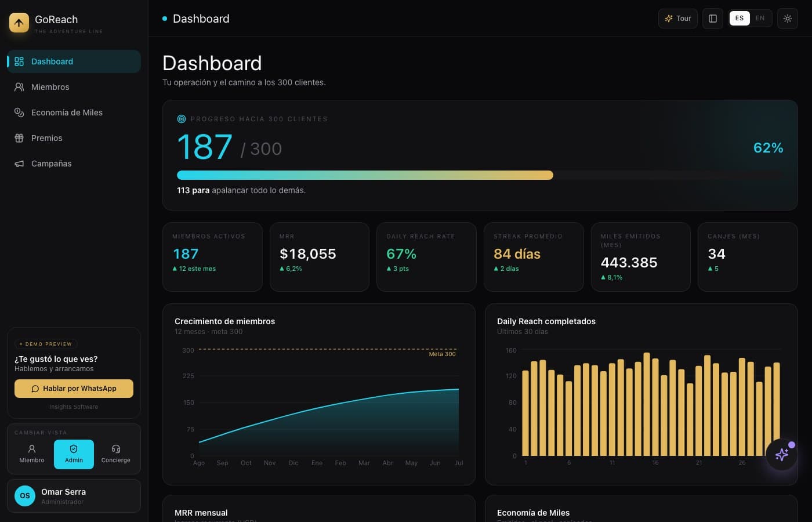Screen dimensions: 812x522
Task: Click the Canjes (mes) 34 card
Action: [x=748, y=257]
